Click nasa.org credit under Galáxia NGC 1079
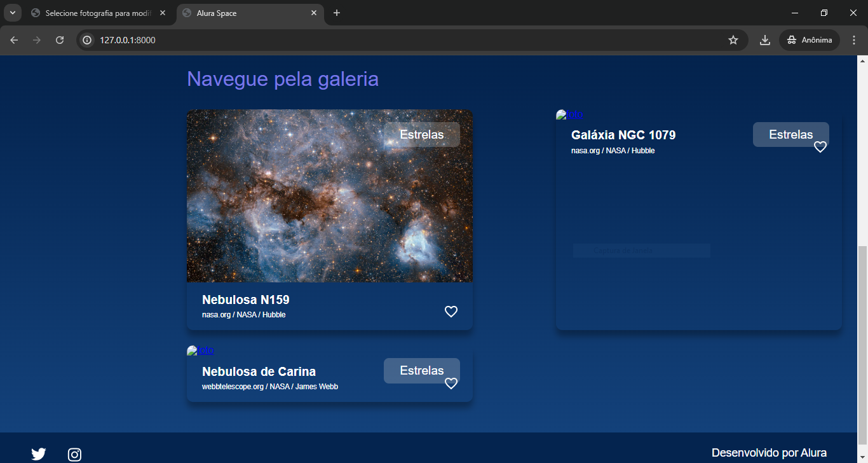 613,151
